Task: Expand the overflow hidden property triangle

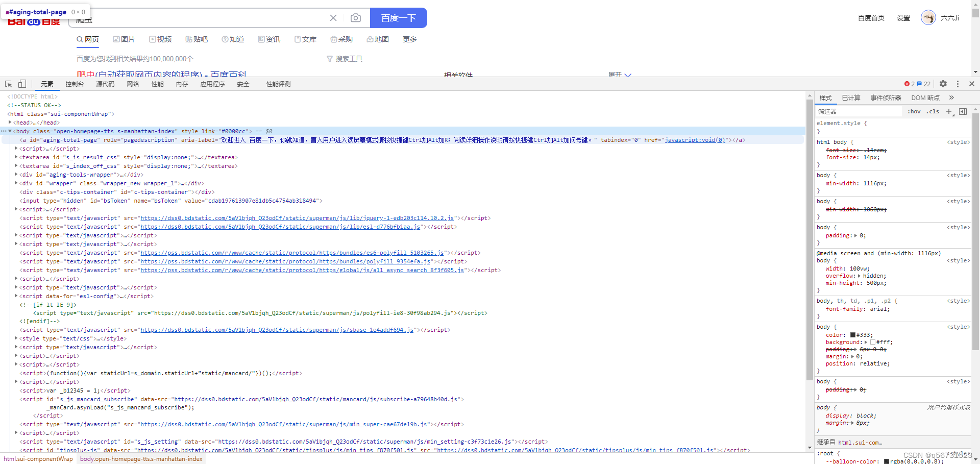Action: 859,276
